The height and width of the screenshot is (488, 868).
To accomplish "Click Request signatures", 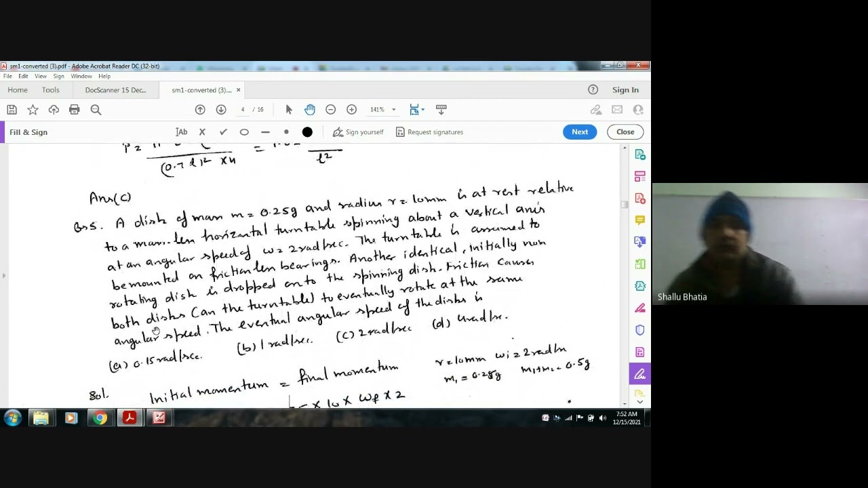I will coord(429,132).
